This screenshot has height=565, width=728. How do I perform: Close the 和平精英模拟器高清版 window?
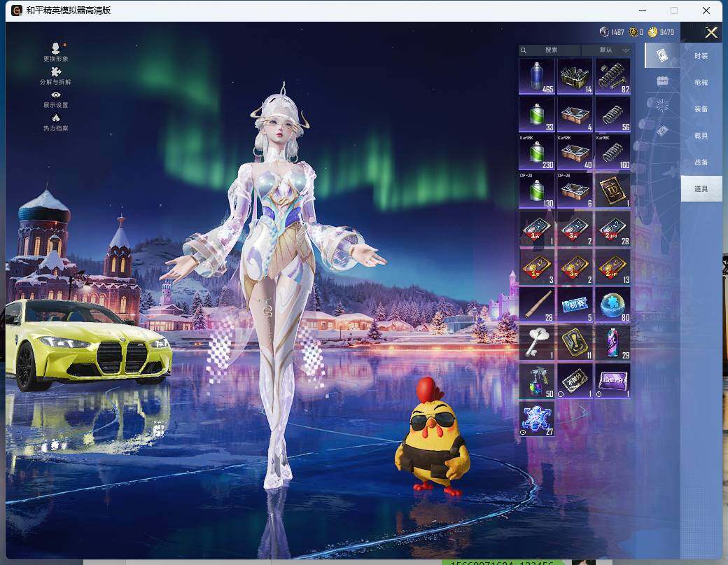[x=706, y=11]
